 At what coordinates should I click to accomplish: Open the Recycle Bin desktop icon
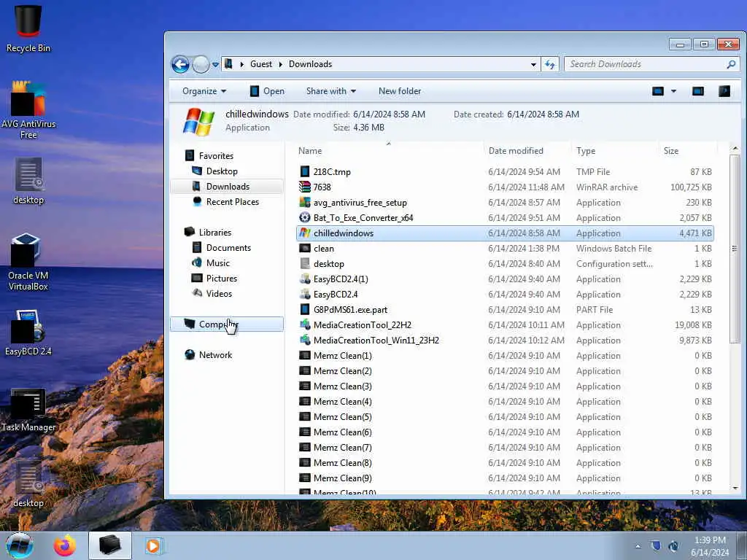[x=28, y=28]
